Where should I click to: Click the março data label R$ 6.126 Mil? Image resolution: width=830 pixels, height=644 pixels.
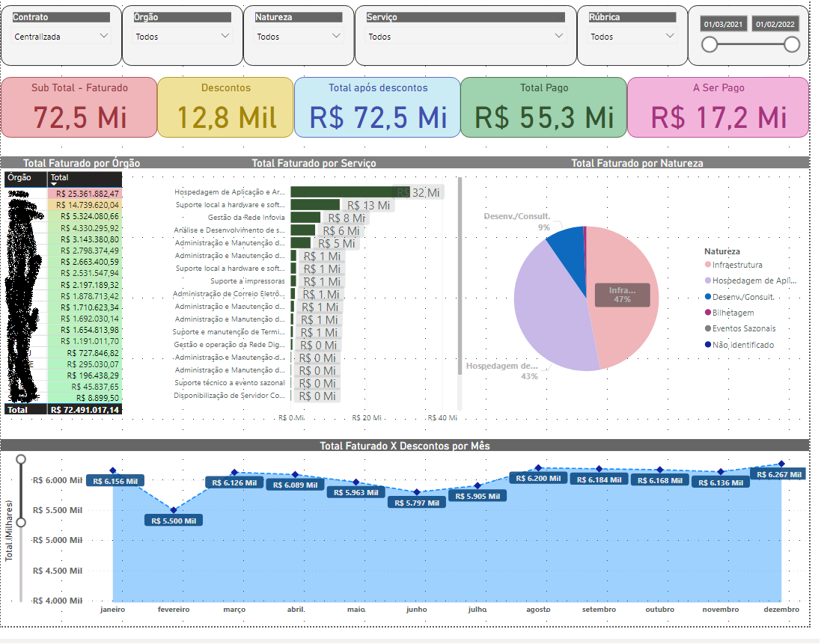(x=234, y=482)
